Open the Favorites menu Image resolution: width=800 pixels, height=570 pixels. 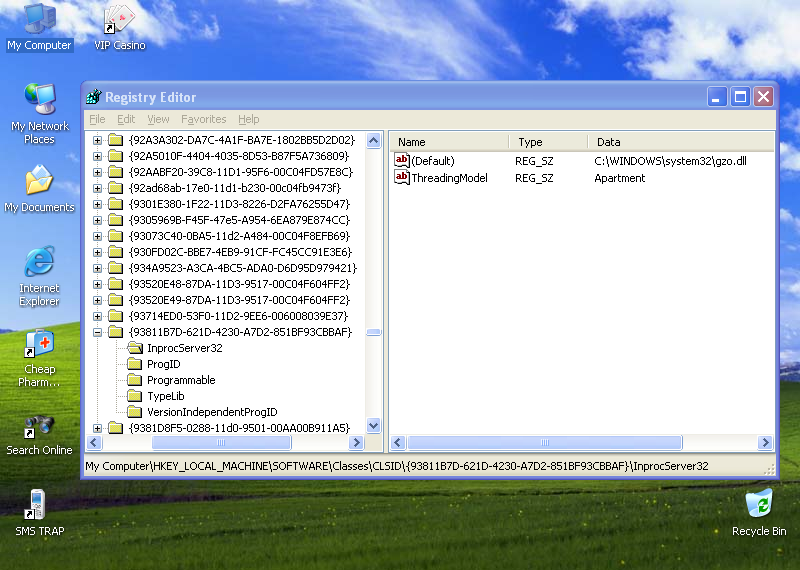point(204,119)
